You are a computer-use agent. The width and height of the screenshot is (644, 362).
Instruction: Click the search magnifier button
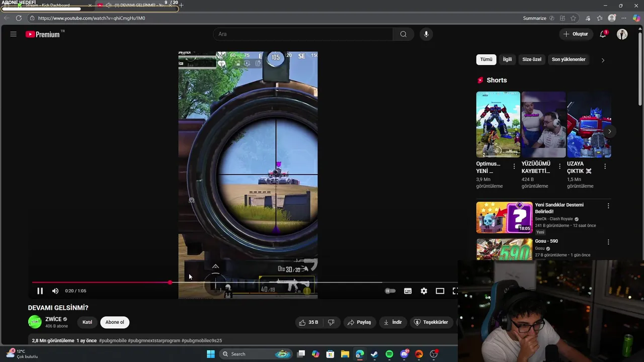403,34
